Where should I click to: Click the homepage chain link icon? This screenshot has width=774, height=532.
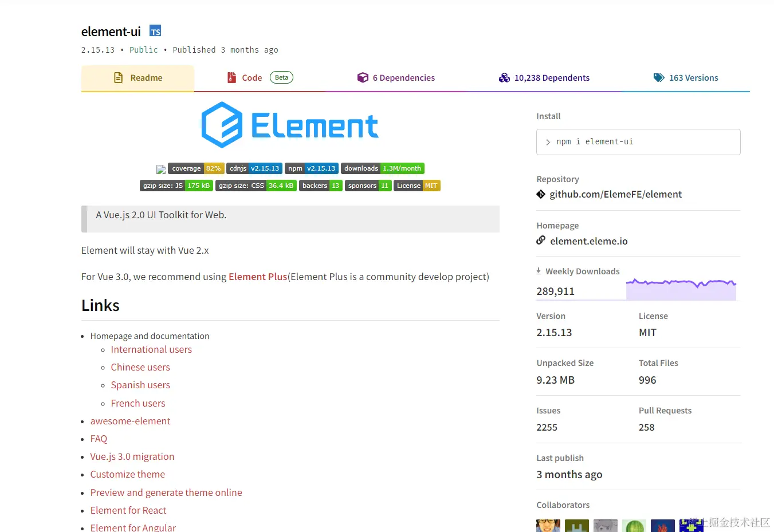tap(541, 241)
